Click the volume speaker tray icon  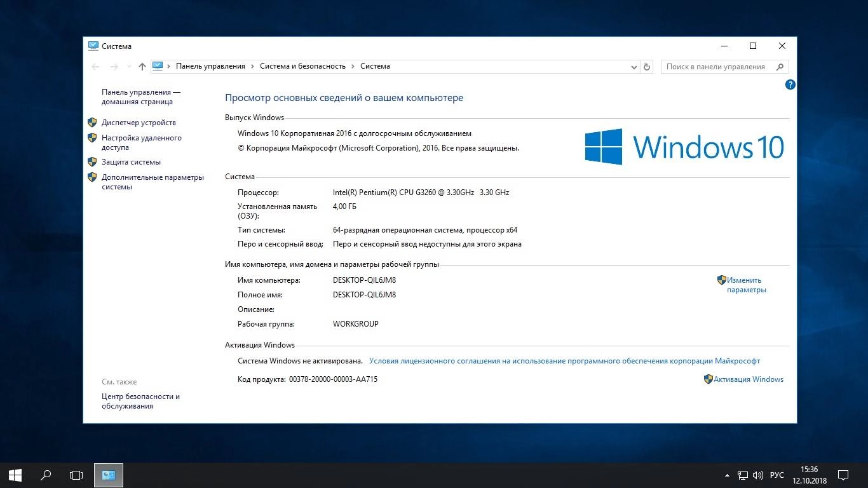click(758, 475)
